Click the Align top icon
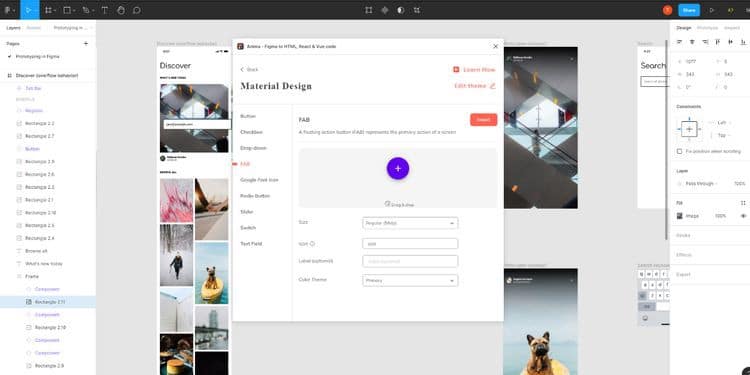This screenshot has width=750, height=375. pyautogui.click(x=717, y=42)
